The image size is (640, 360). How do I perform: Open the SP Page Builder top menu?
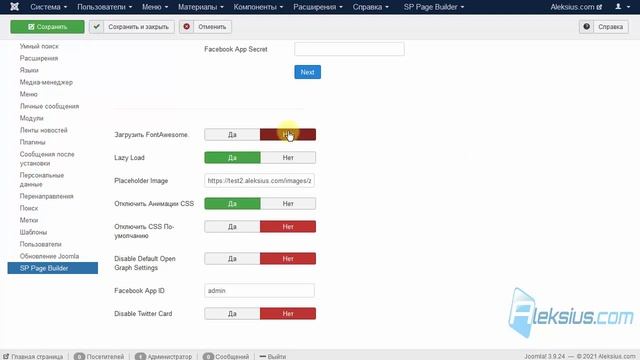click(x=434, y=7)
